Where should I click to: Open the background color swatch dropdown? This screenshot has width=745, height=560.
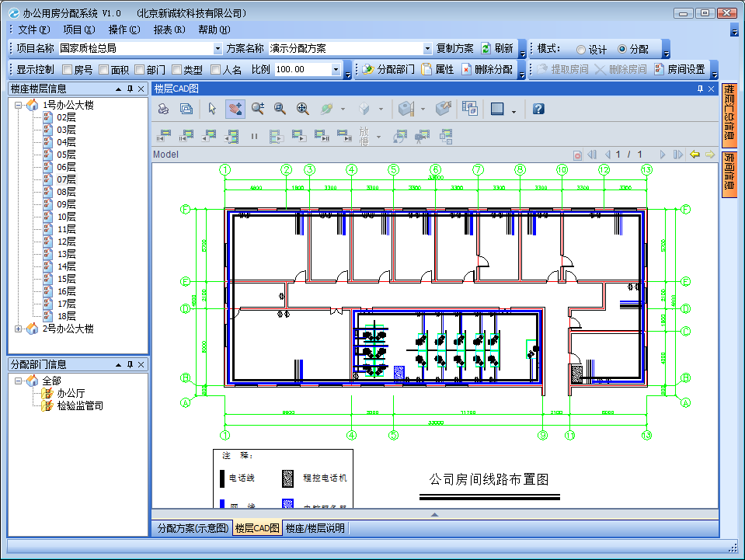(x=514, y=110)
